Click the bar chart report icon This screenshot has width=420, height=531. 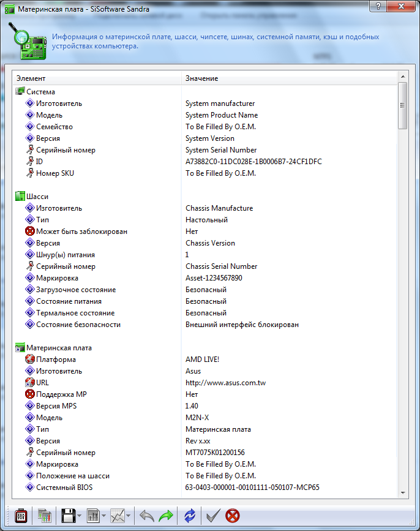tap(93, 516)
